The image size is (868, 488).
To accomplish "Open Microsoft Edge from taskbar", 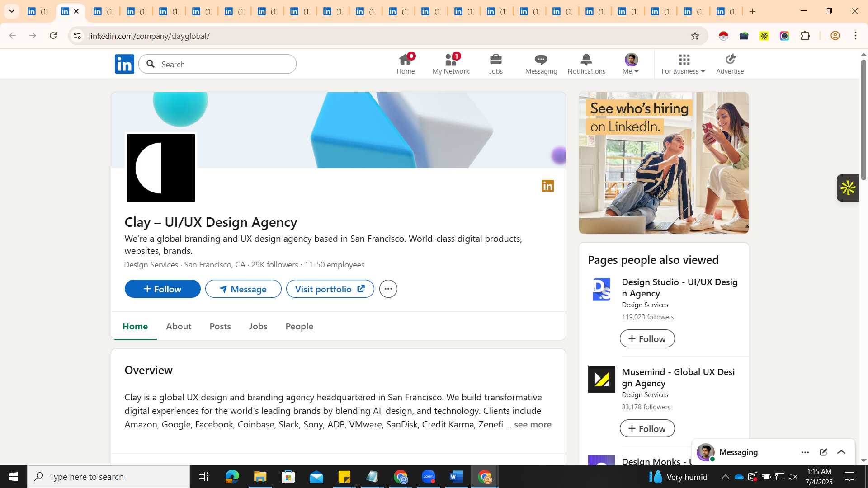I will point(232,477).
